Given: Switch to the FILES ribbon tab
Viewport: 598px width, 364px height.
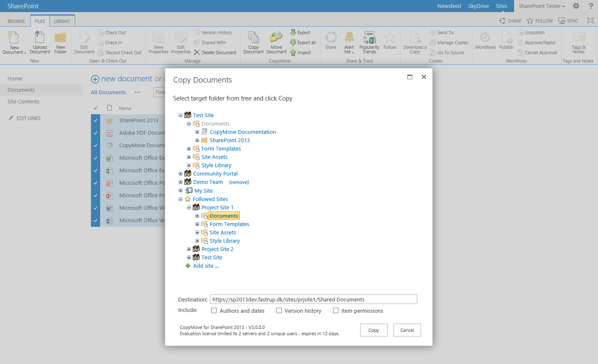Looking at the screenshot, I should coord(40,21).
